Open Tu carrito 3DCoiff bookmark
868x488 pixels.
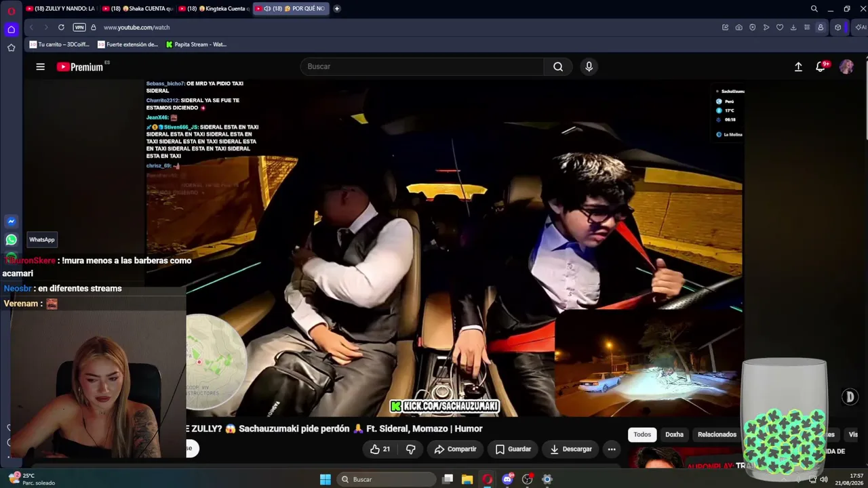point(59,44)
